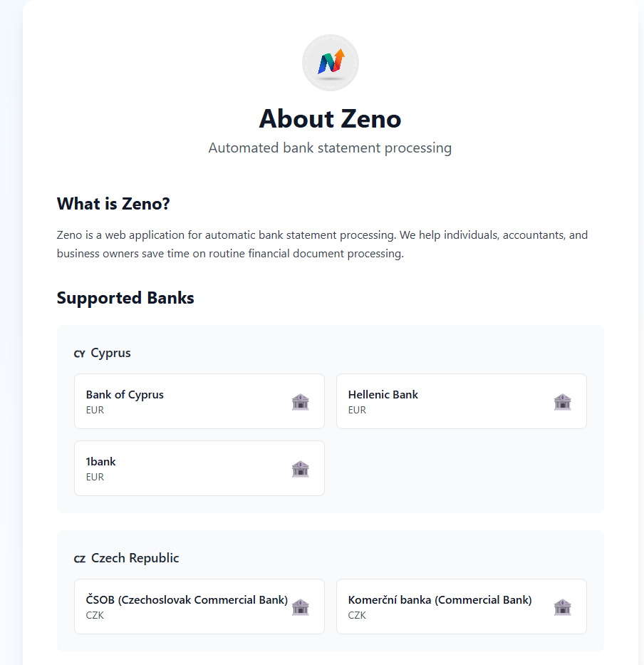Click the bank building icon on Bank of Cyprus card
Image resolution: width=644 pixels, height=665 pixels.
click(300, 402)
